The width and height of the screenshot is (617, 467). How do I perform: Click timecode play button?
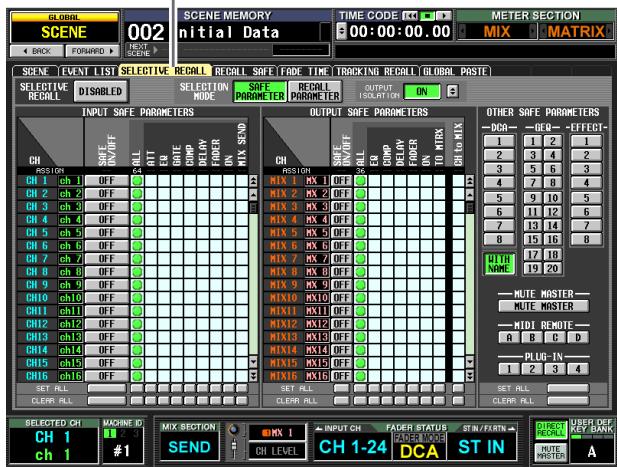pyautogui.click(x=444, y=16)
